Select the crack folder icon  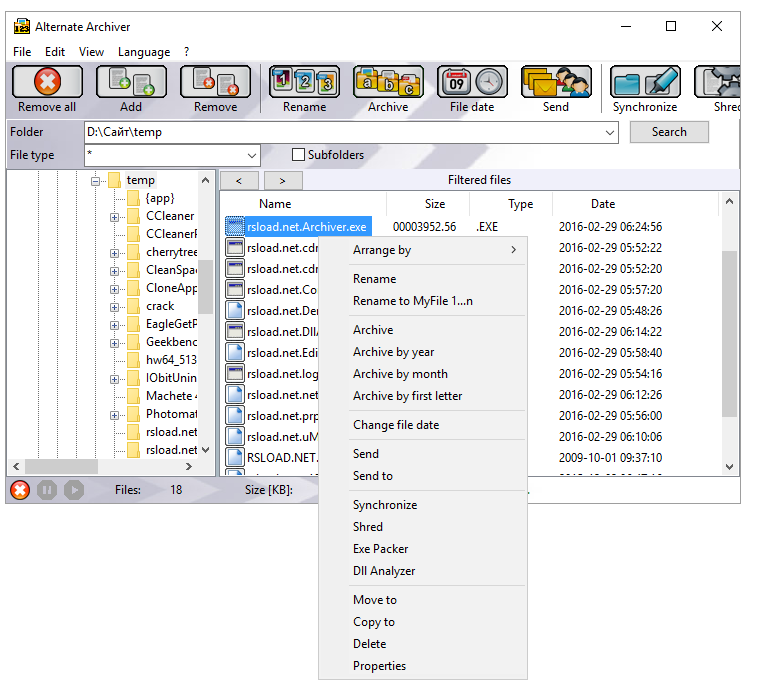pyautogui.click(x=133, y=306)
